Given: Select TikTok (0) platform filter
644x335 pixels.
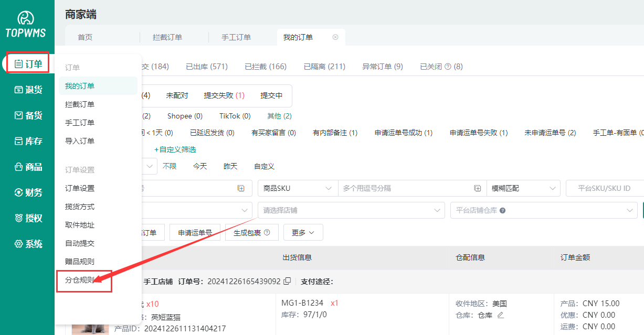Looking at the screenshot, I should pyautogui.click(x=235, y=116).
